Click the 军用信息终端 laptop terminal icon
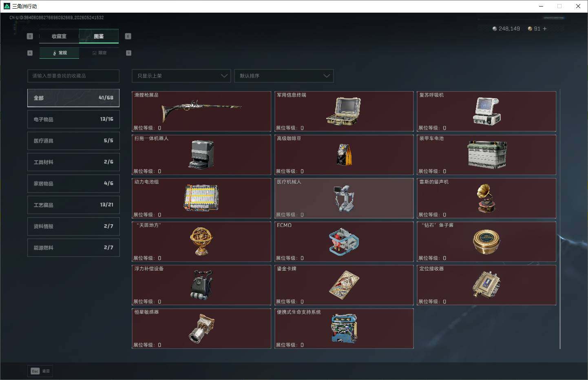This screenshot has width=588, height=380. click(344, 111)
